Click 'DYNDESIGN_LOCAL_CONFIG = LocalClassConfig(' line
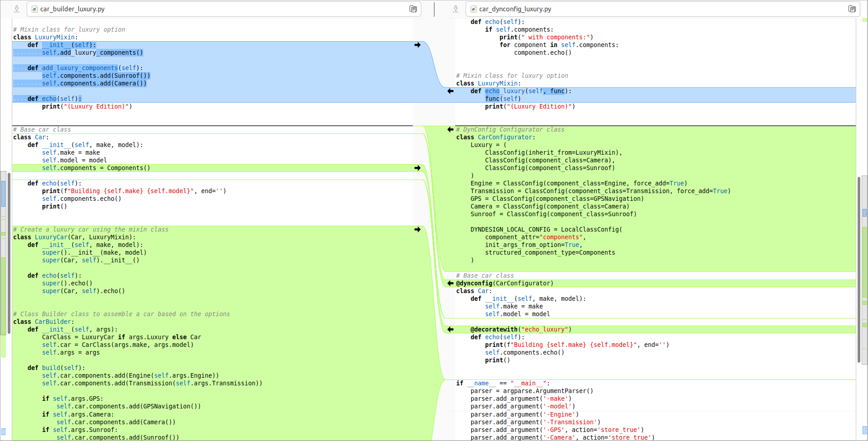 pos(547,230)
